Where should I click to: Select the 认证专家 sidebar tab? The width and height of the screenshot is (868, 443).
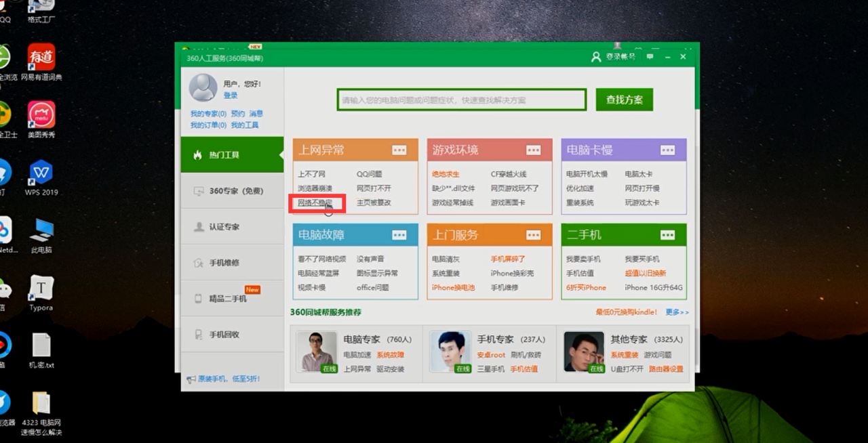232,227
